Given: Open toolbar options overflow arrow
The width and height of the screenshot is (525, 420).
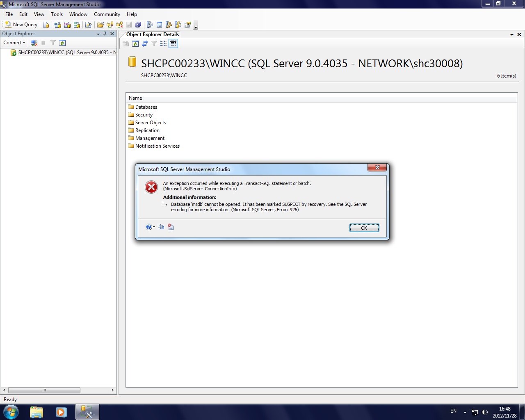Looking at the screenshot, I should [x=196, y=25].
